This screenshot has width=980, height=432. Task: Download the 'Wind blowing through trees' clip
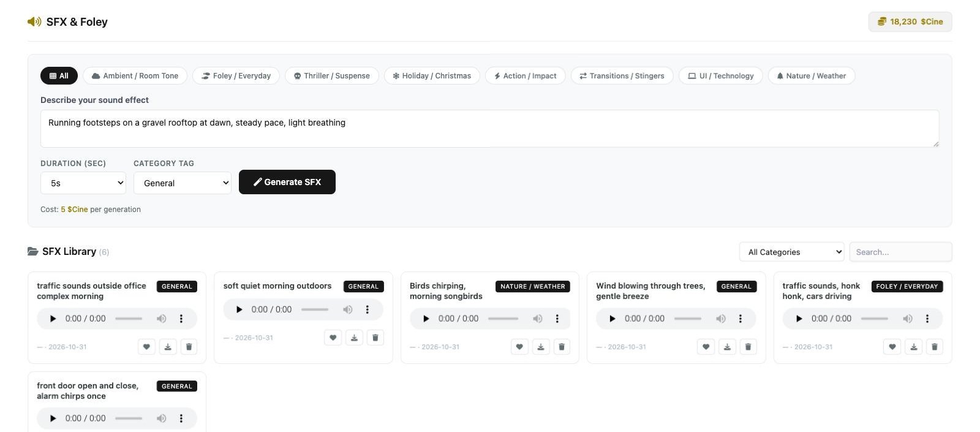(727, 347)
